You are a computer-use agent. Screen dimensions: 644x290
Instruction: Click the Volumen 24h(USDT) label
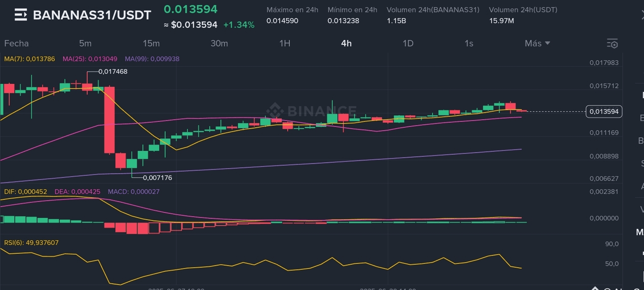[523, 10]
